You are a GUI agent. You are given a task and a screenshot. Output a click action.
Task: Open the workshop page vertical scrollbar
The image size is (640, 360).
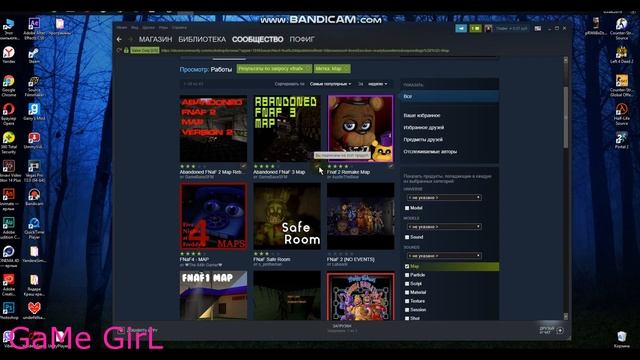tap(566, 118)
